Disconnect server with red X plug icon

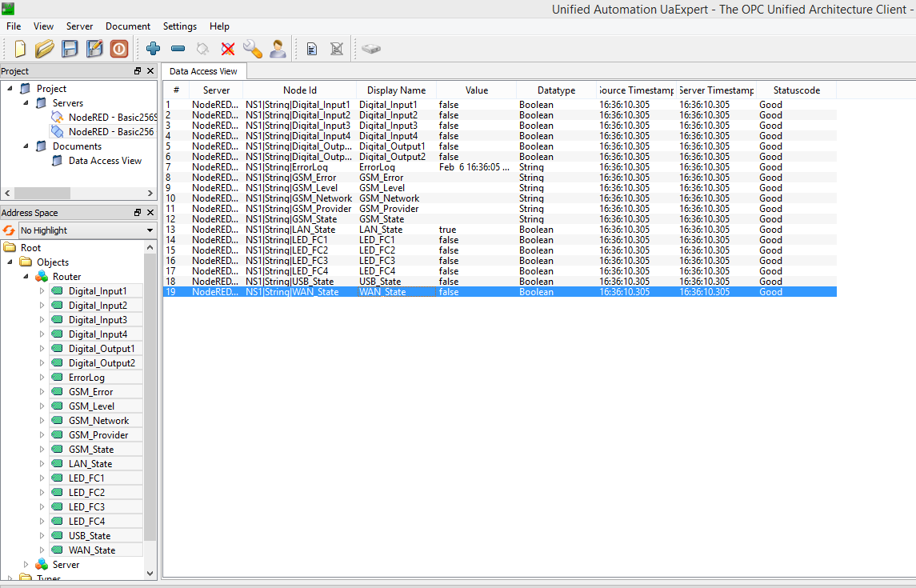click(228, 49)
